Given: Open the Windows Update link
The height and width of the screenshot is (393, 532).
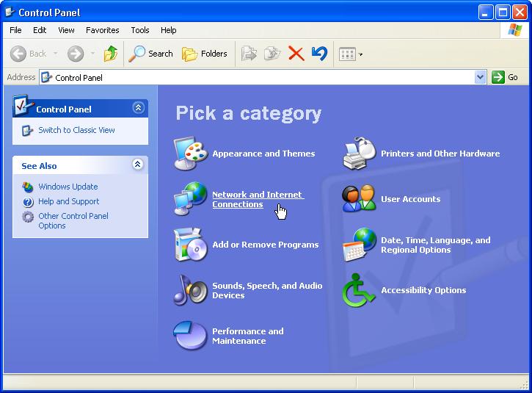Looking at the screenshot, I should [x=68, y=187].
